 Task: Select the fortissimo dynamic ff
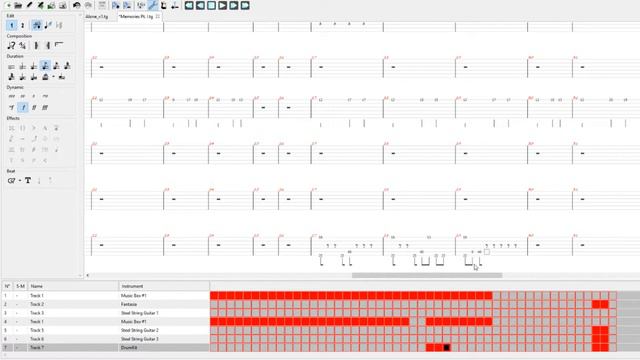coord(34,108)
